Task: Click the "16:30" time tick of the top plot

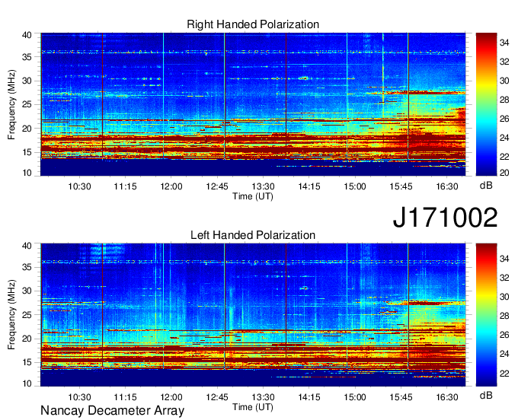Action: tap(447, 186)
